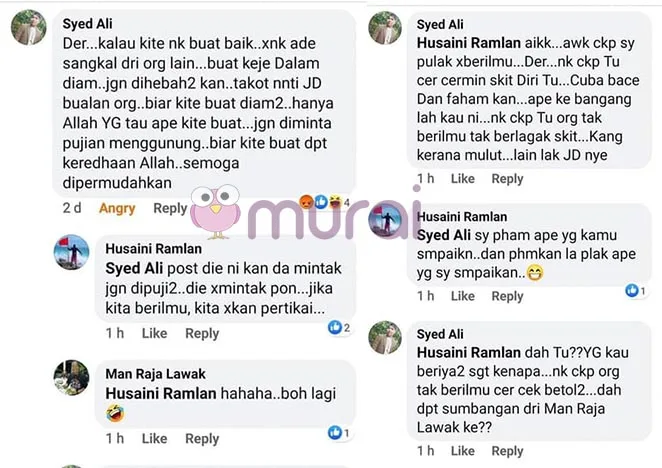This screenshot has width=662, height=468.
Task: Reply to Man Raja Lawak's comment
Action: (202, 439)
